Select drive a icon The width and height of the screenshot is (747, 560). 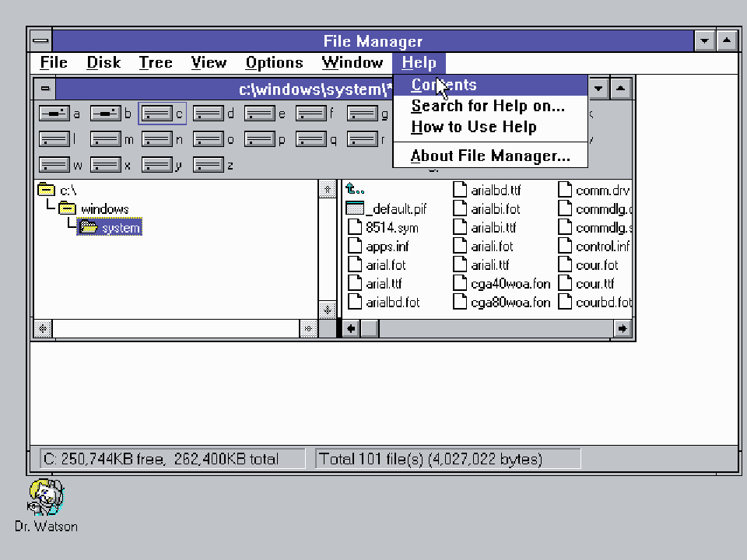click(x=54, y=114)
